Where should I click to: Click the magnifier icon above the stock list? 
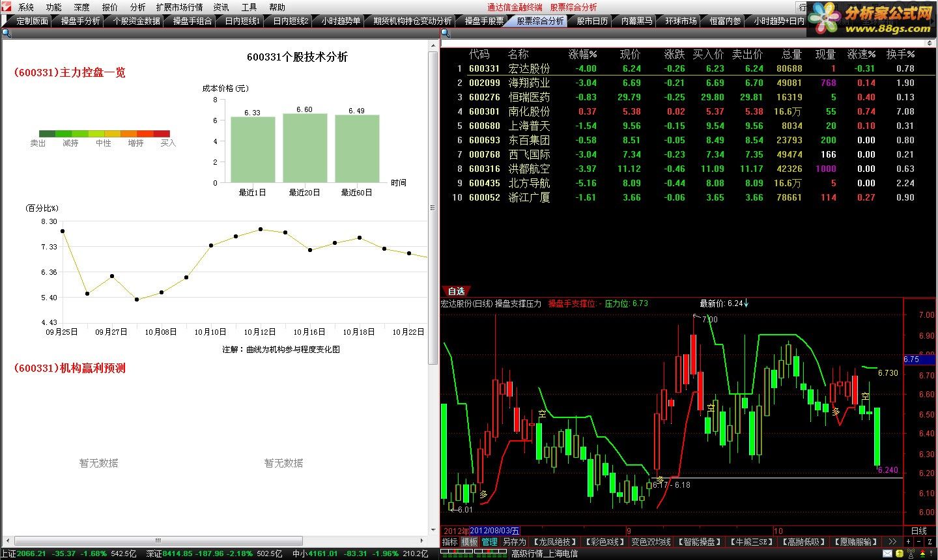pos(446,33)
